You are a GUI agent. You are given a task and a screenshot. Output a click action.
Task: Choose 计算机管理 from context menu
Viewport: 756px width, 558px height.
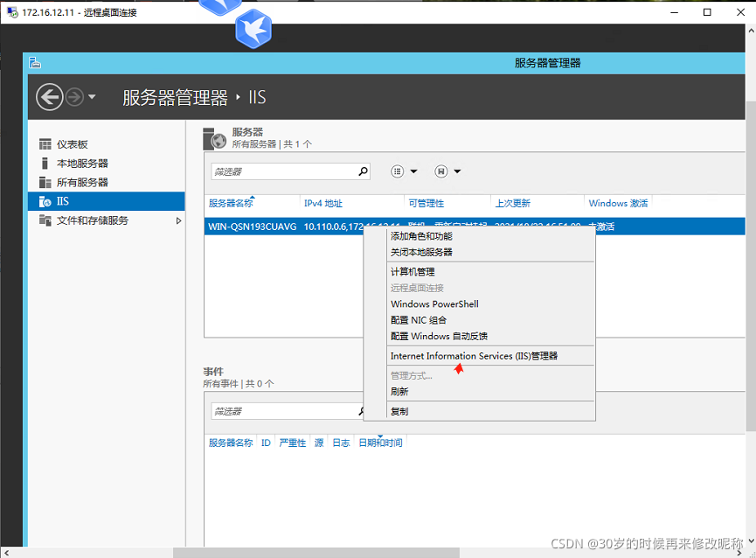tap(413, 272)
